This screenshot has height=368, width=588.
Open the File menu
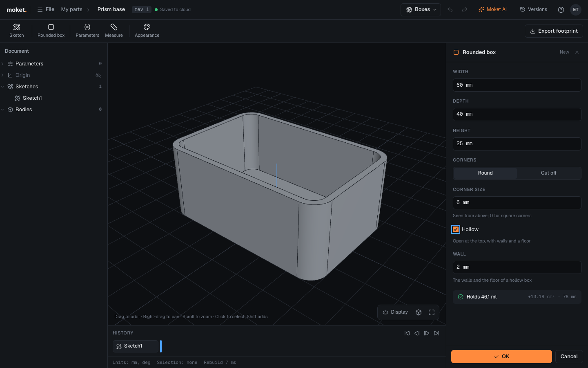[x=46, y=9]
